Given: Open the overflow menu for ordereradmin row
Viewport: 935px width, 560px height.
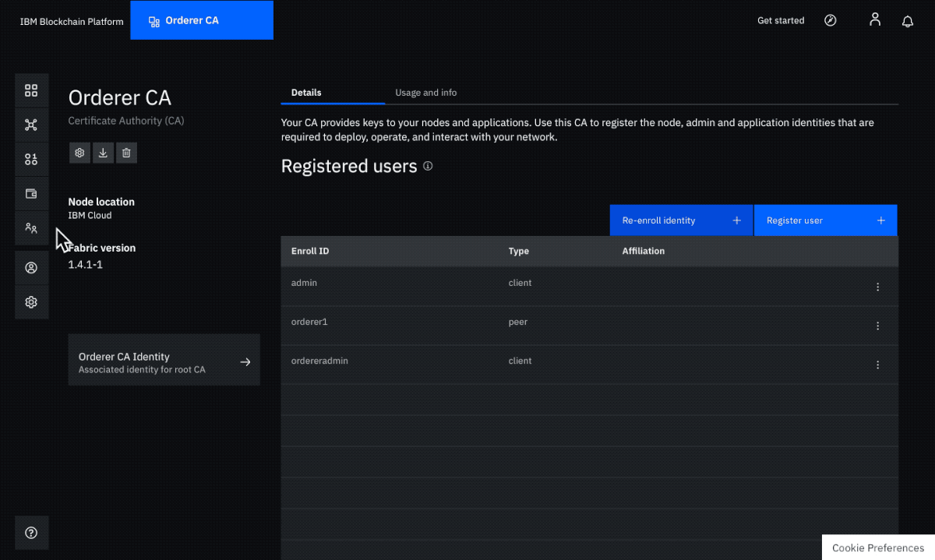Looking at the screenshot, I should pos(877,365).
